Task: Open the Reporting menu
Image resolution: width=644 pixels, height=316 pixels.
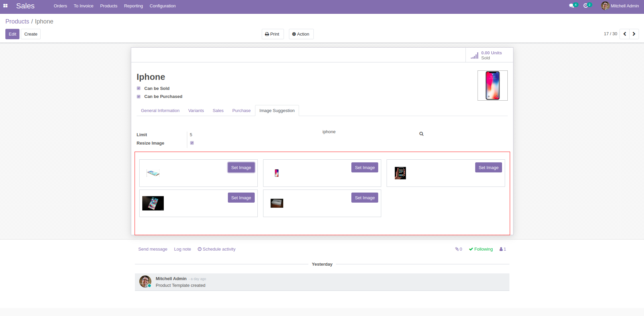Action: (x=134, y=6)
